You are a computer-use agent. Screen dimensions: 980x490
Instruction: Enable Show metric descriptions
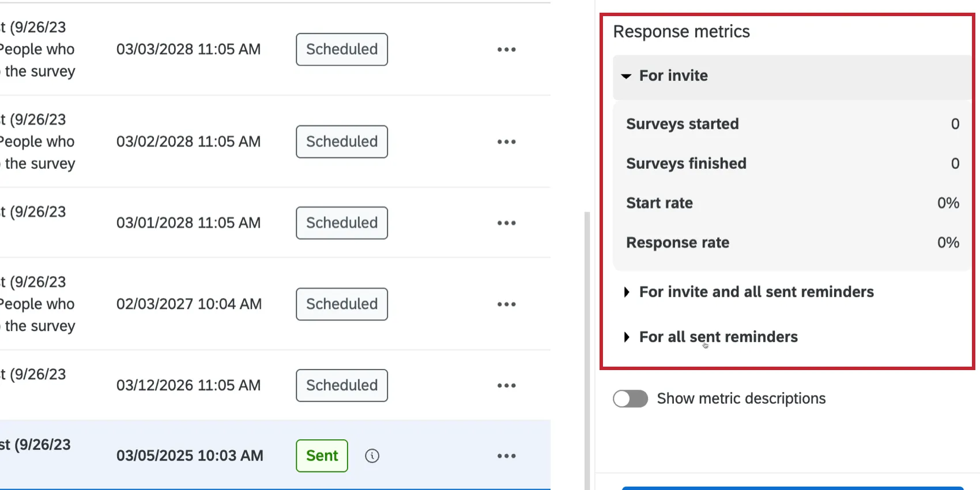coord(630,398)
